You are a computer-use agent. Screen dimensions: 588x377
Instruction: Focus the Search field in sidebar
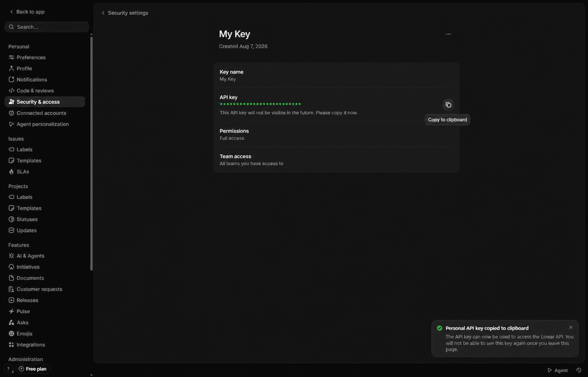(47, 27)
